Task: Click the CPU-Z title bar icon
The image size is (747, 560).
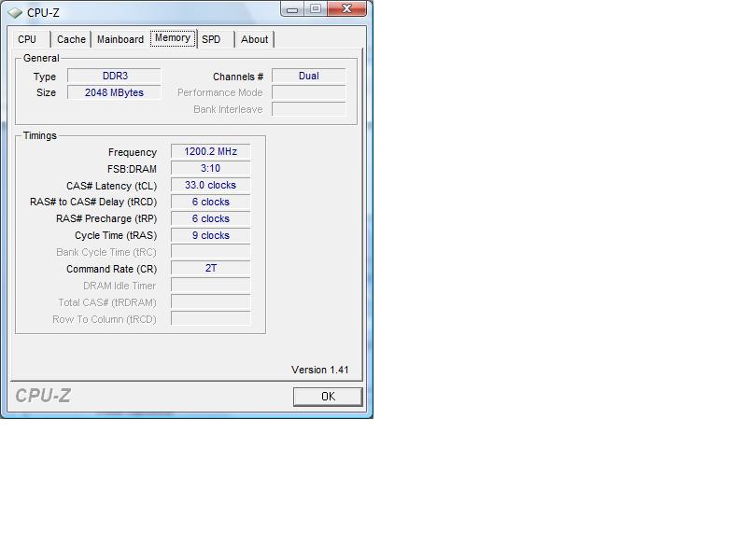Action: click(x=15, y=13)
